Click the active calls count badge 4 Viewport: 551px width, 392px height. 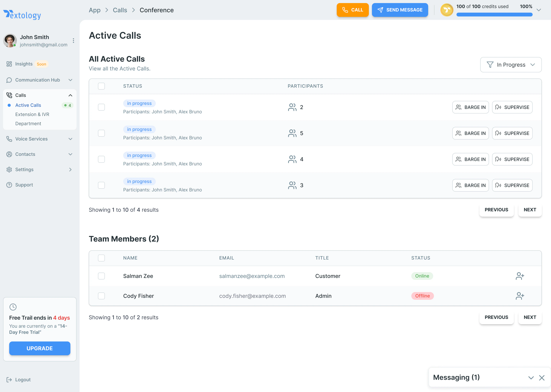point(68,105)
